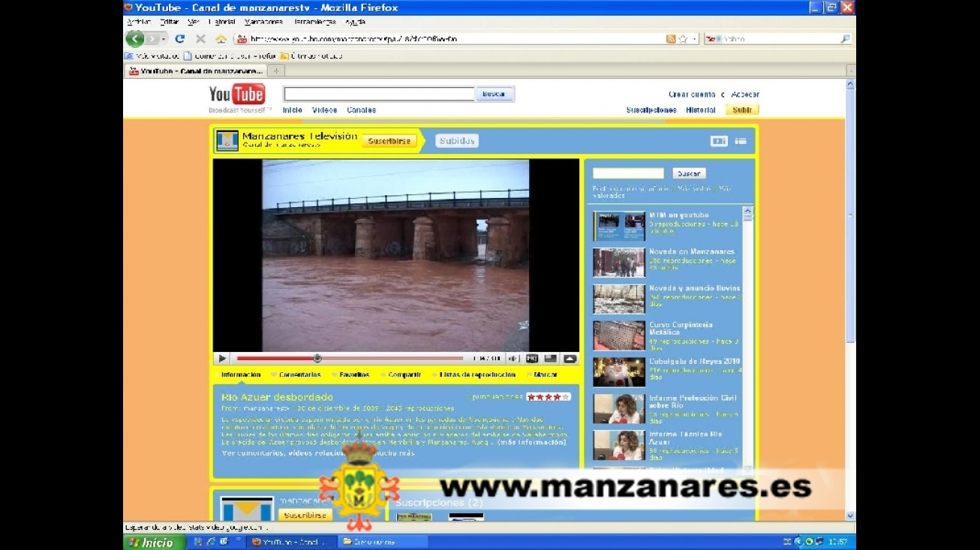Click the search magnifier in Firefox search box

[x=845, y=39]
